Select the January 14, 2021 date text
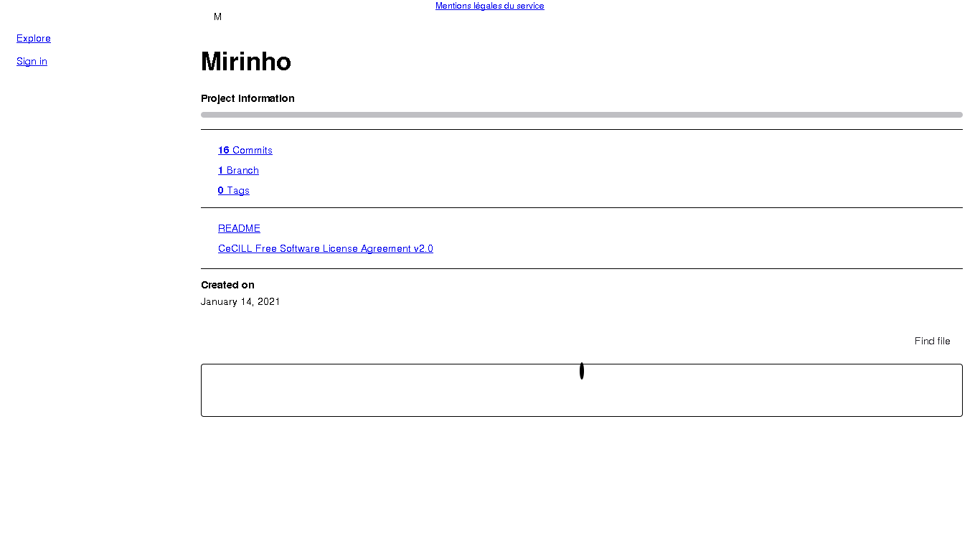The height and width of the screenshot is (551, 980). point(240,301)
